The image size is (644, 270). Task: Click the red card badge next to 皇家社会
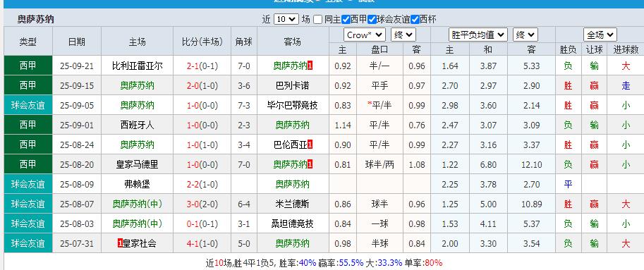pyautogui.click(x=121, y=243)
